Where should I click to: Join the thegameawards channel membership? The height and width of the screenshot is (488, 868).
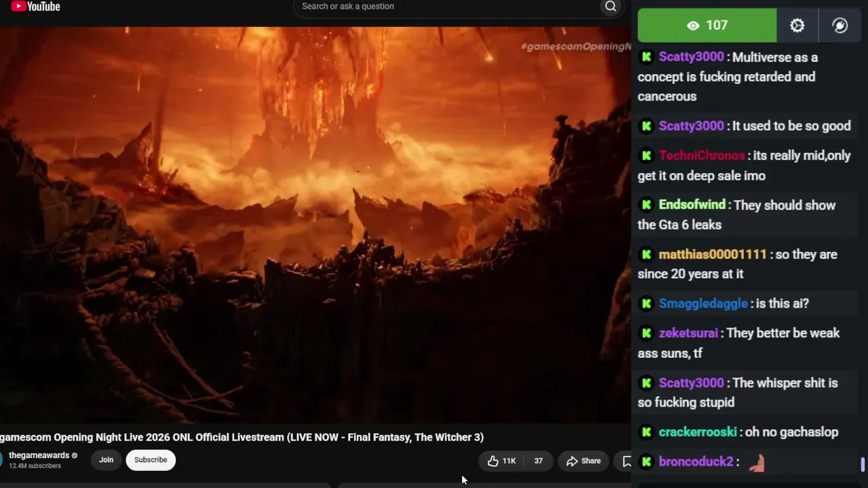point(106,460)
